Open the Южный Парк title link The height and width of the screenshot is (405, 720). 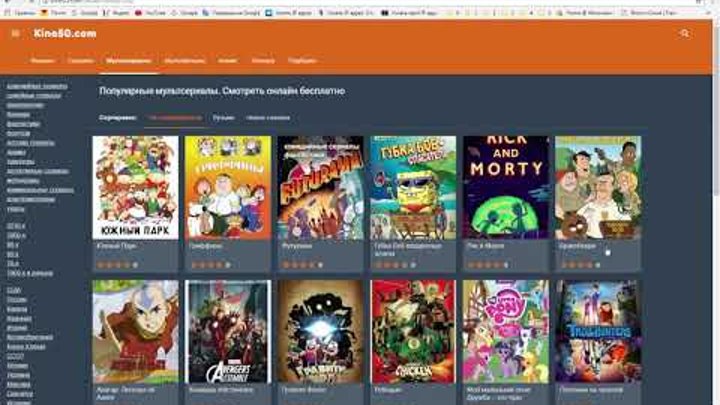point(116,246)
